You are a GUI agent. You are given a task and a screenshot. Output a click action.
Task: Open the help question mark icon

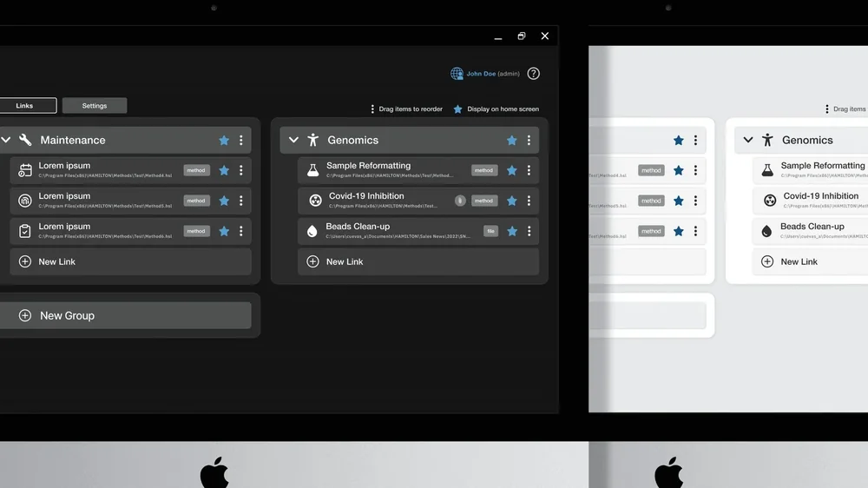[x=533, y=74]
